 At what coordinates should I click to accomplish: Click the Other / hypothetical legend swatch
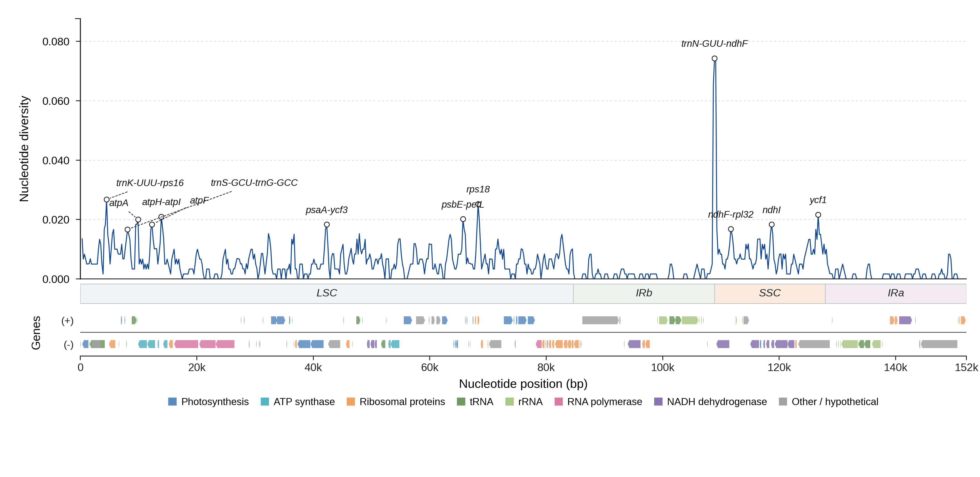point(783,402)
